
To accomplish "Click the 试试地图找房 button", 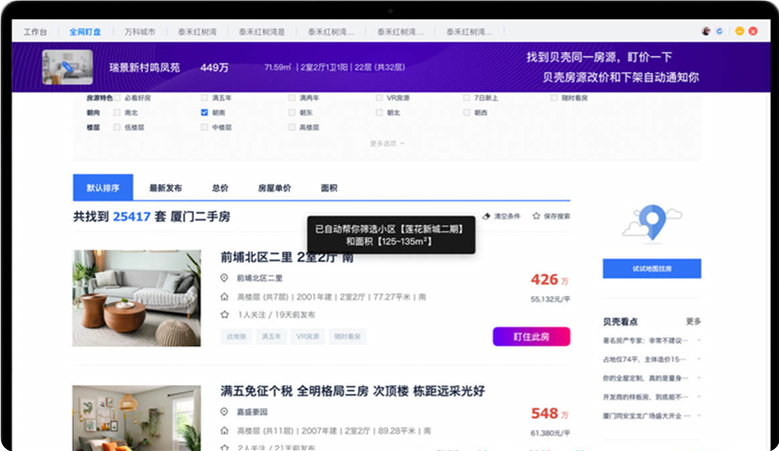I will pos(652,268).
